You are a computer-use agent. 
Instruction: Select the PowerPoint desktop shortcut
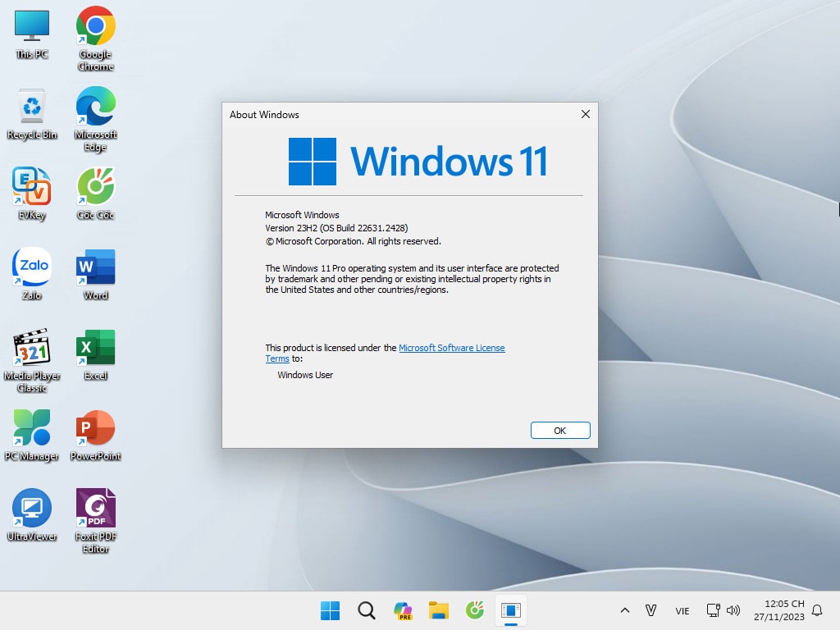[95, 428]
